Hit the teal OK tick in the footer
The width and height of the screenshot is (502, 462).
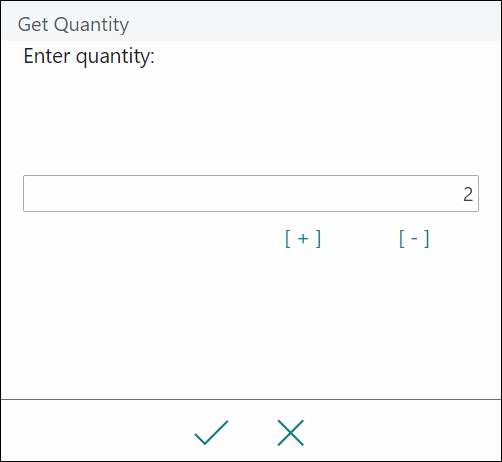tap(211, 433)
